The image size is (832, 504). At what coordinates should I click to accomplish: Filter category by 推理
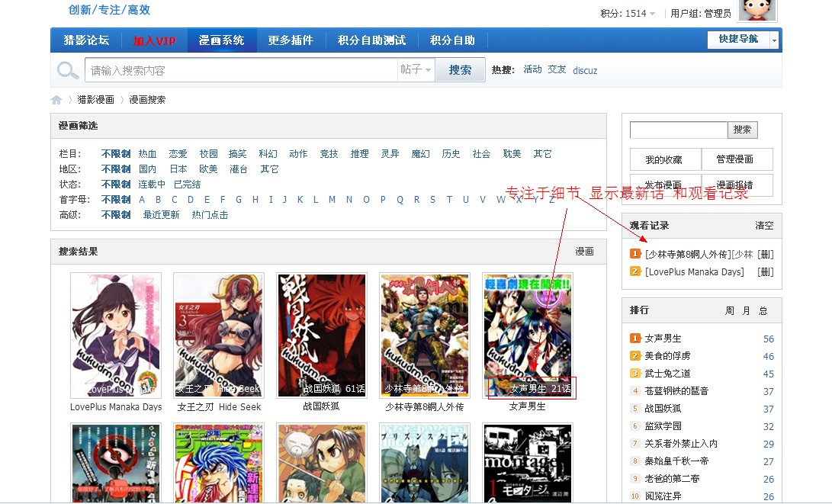pyautogui.click(x=359, y=154)
